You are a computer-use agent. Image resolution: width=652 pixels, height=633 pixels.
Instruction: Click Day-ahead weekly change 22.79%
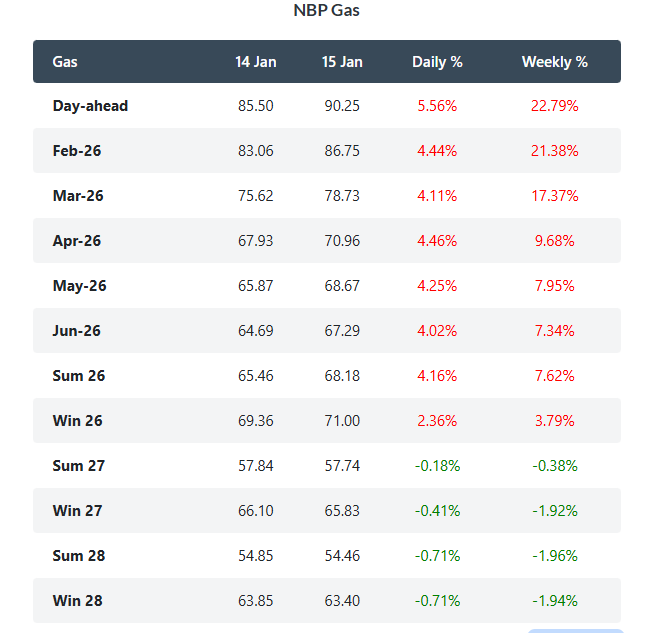(x=554, y=106)
